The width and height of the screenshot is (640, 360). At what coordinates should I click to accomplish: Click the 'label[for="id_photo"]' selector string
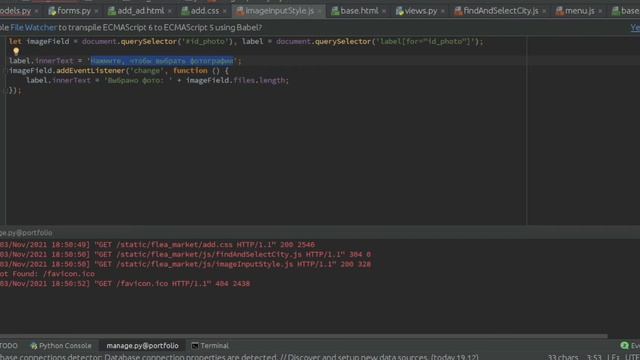pos(424,41)
